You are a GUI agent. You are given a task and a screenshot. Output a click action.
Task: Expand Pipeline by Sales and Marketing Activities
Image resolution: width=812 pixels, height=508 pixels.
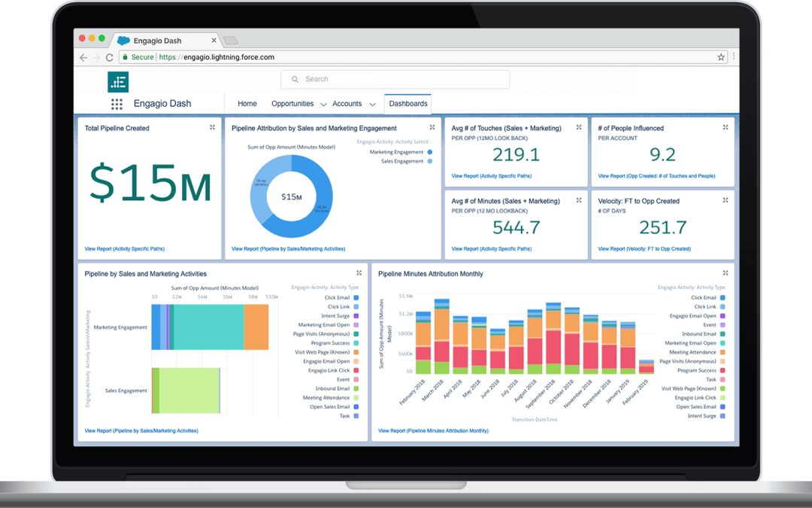click(x=359, y=273)
